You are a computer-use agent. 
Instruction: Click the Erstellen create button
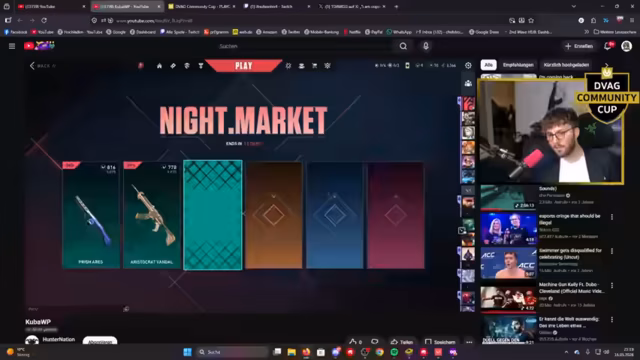[x=579, y=46]
